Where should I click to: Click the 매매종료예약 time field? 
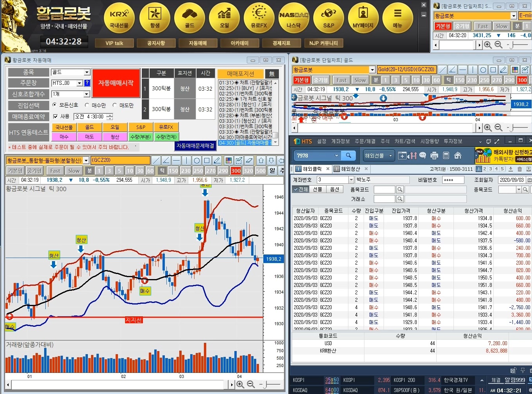[94, 116]
